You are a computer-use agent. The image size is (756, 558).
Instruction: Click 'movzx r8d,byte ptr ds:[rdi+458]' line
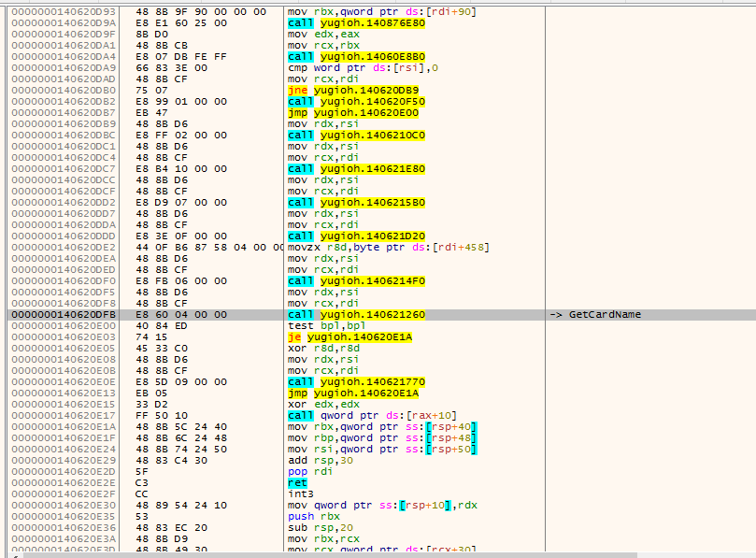(x=389, y=247)
